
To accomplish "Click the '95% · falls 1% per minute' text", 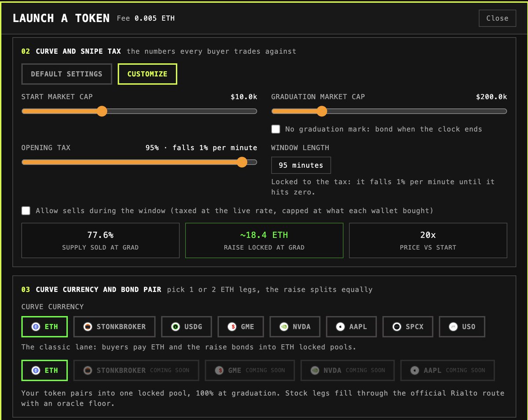I will pyautogui.click(x=202, y=147).
